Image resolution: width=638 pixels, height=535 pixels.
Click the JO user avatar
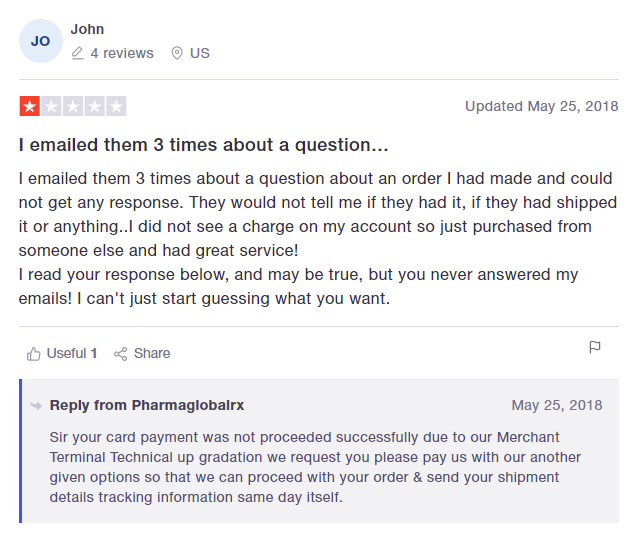click(41, 41)
